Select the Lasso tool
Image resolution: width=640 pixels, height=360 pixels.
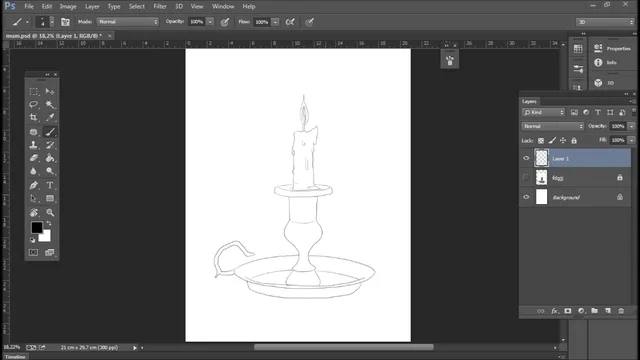pyautogui.click(x=33, y=104)
